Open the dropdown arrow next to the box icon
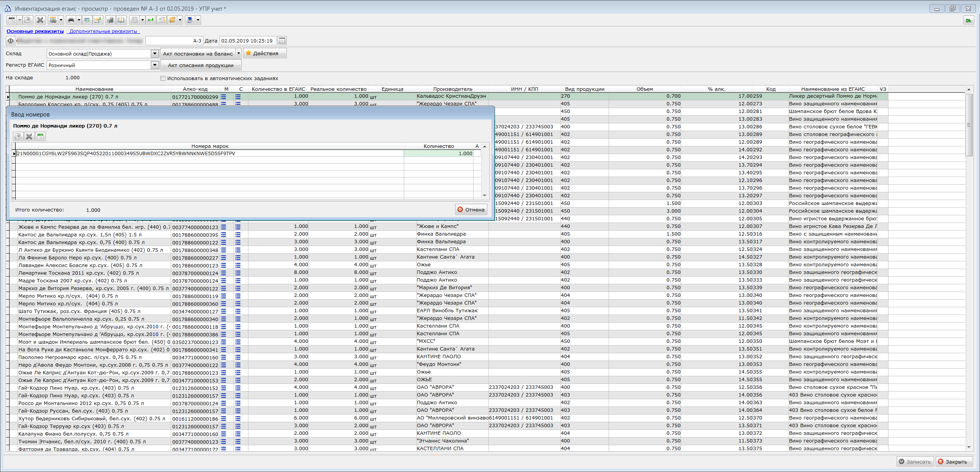The image size is (980, 472). pos(180,20)
